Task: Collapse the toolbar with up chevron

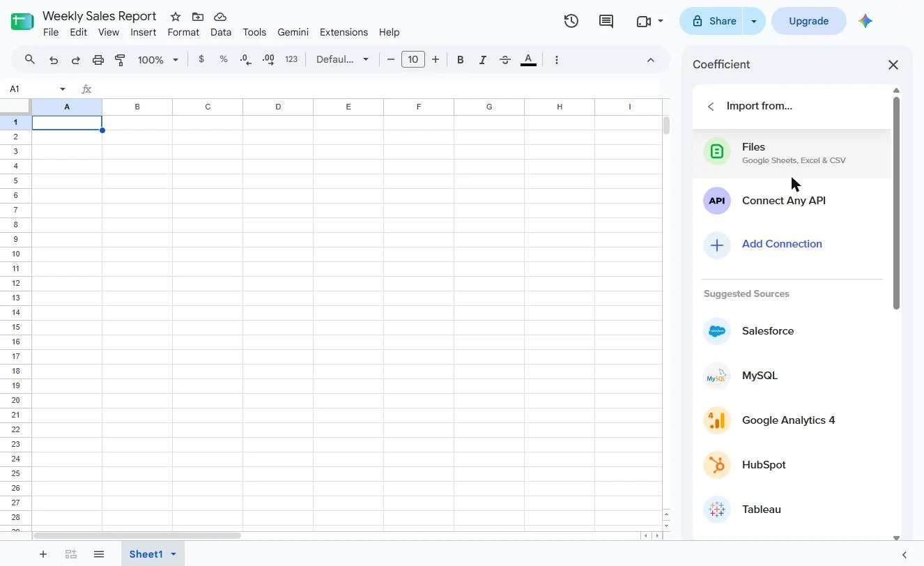Action: 651,60
